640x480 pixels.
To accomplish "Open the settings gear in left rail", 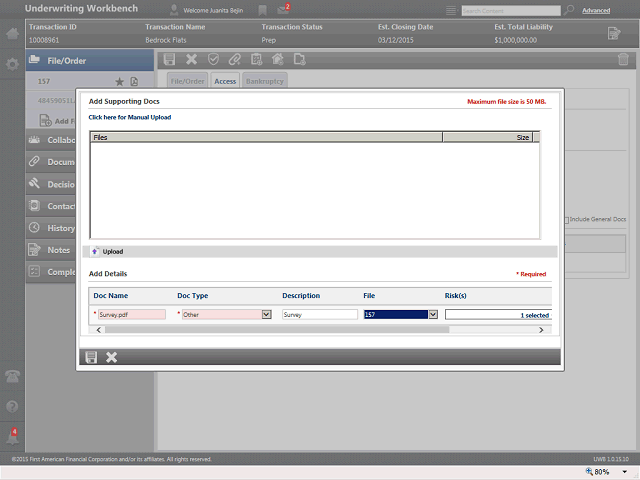I will [x=12, y=64].
